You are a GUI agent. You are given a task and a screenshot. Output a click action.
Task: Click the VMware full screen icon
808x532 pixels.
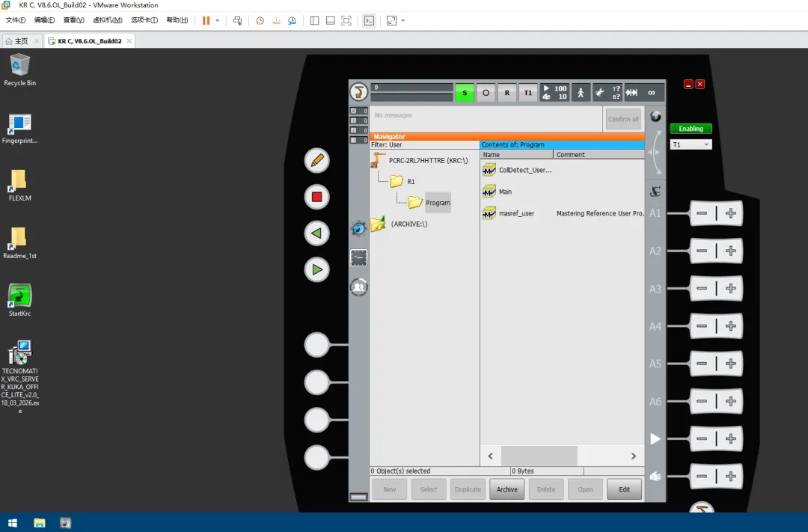tap(346, 21)
